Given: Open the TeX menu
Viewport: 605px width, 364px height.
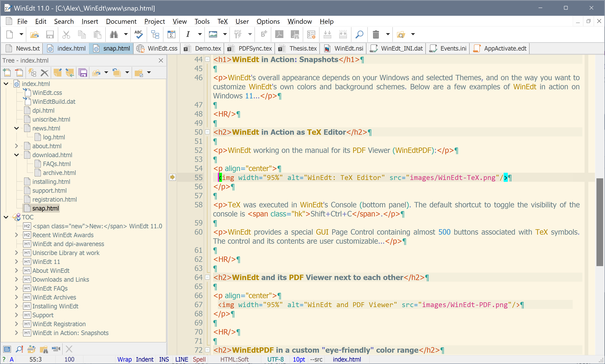Looking at the screenshot, I should tap(223, 21).
